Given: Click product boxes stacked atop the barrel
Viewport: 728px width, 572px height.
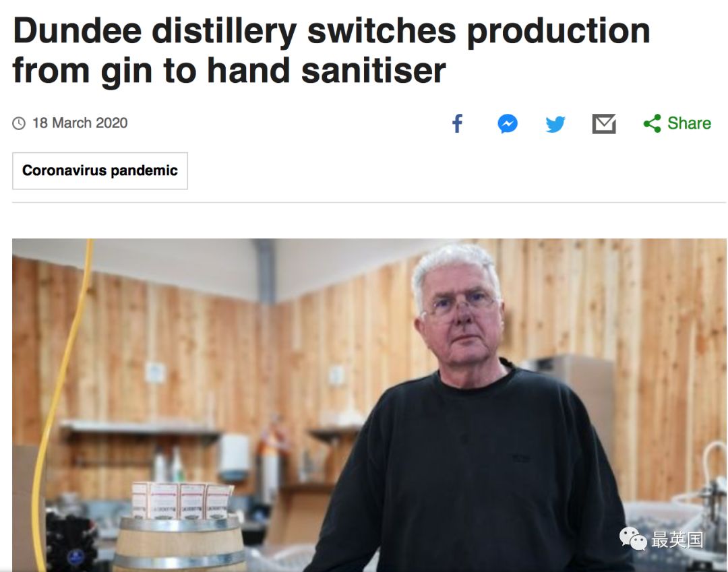Looking at the screenshot, I should click(x=182, y=501).
